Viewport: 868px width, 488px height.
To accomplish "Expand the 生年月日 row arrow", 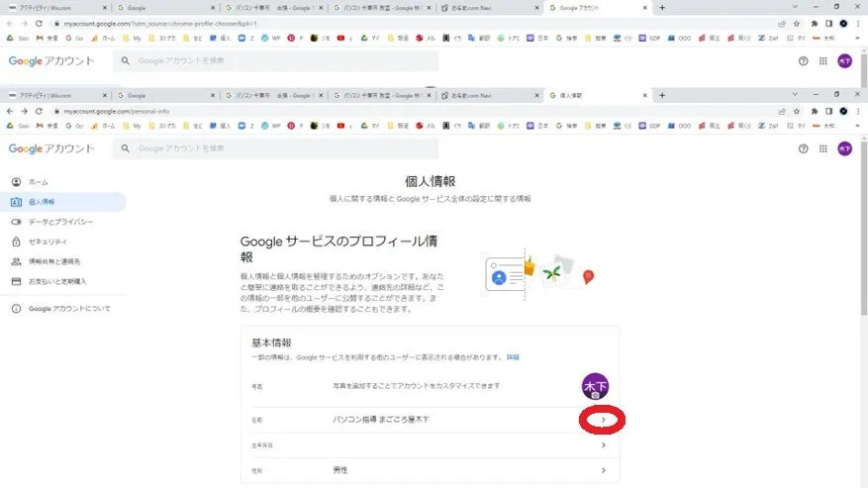I will (604, 445).
